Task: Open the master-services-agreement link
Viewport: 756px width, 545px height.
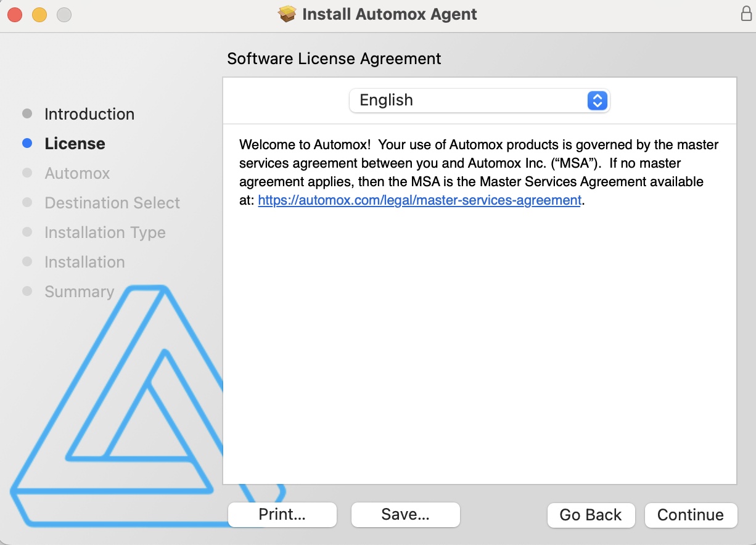Action: (419, 200)
